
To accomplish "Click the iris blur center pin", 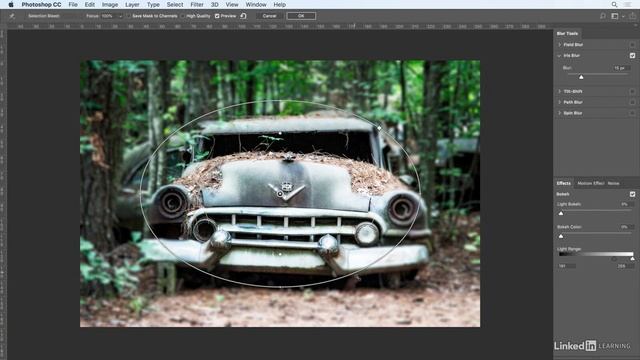I will pos(280,194).
